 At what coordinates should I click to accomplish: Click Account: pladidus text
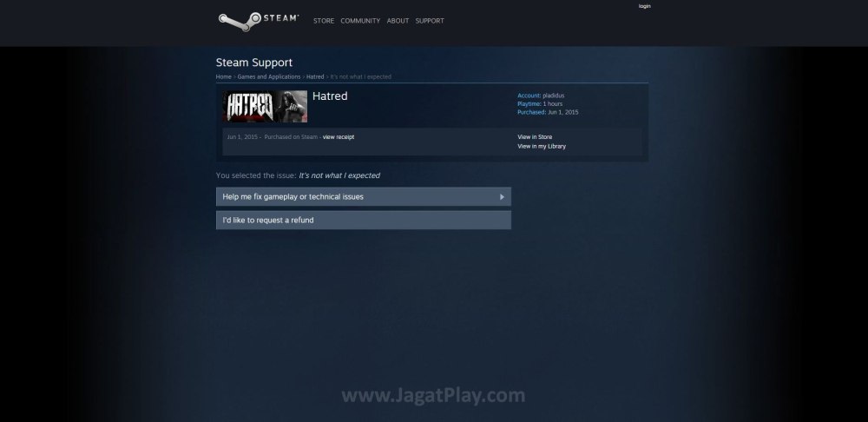[541, 96]
